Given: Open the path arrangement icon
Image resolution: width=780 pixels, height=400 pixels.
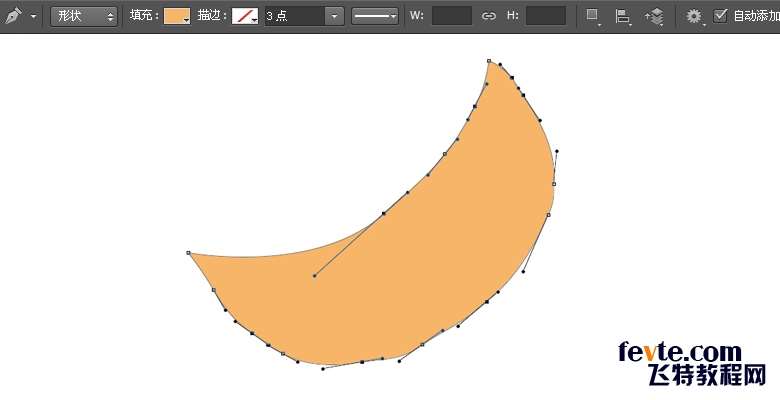Looking at the screenshot, I should coord(654,16).
